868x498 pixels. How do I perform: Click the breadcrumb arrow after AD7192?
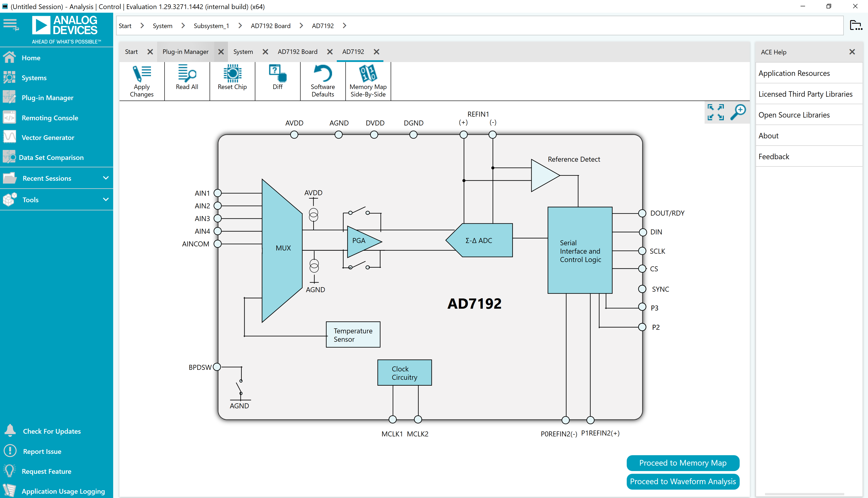(x=344, y=26)
